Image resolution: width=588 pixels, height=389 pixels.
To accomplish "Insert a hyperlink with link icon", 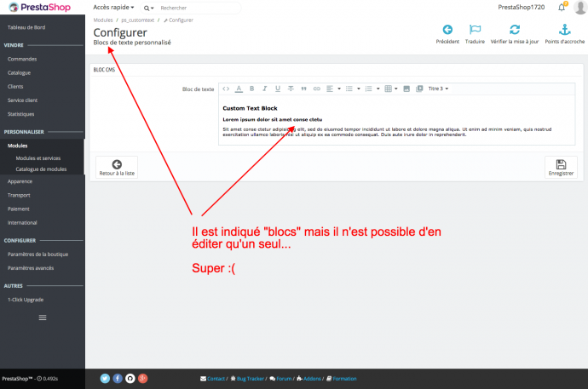I will pyautogui.click(x=317, y=89).
